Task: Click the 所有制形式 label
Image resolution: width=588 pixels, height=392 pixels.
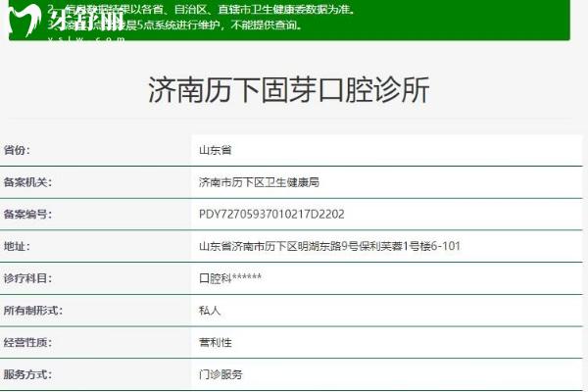Action: tap(32, 311)
